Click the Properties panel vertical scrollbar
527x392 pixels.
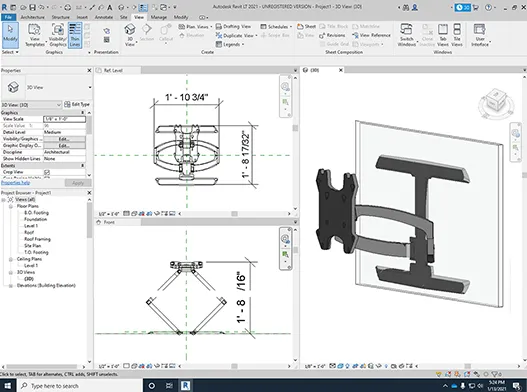(x=89, y=144)
